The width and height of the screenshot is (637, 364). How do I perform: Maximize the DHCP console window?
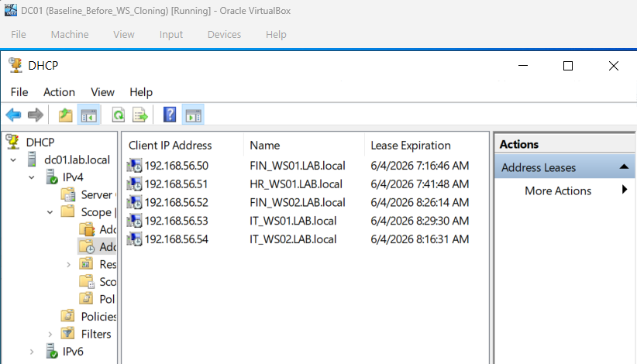(x=568, y=66)
